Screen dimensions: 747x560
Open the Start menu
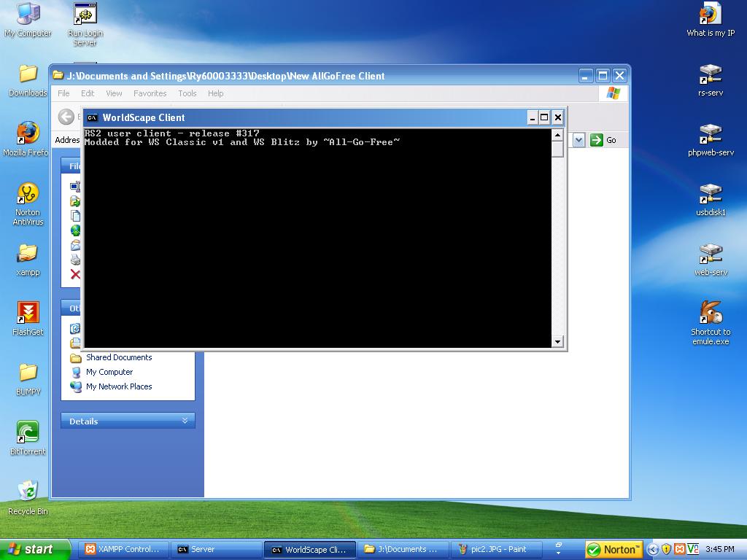pyautogui.click(x=34, y=549)
